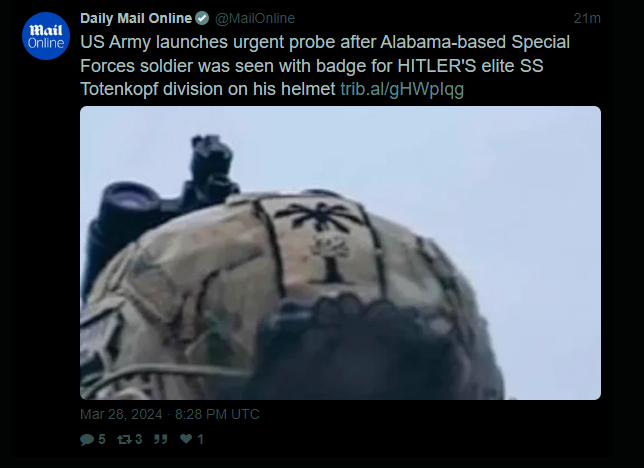The width and height of the screenshot is (644, 468).
Task: Click the quote marks icon
Action: point(161,439)
